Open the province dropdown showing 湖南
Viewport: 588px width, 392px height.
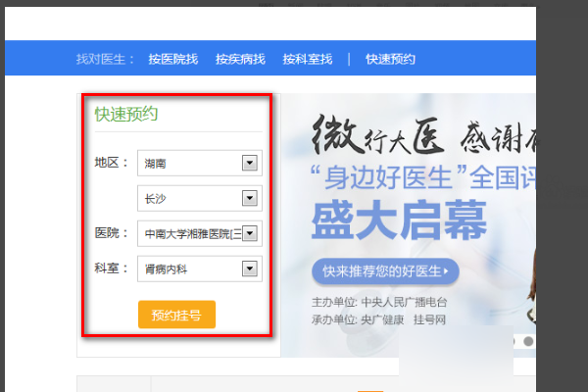[200, 164]
